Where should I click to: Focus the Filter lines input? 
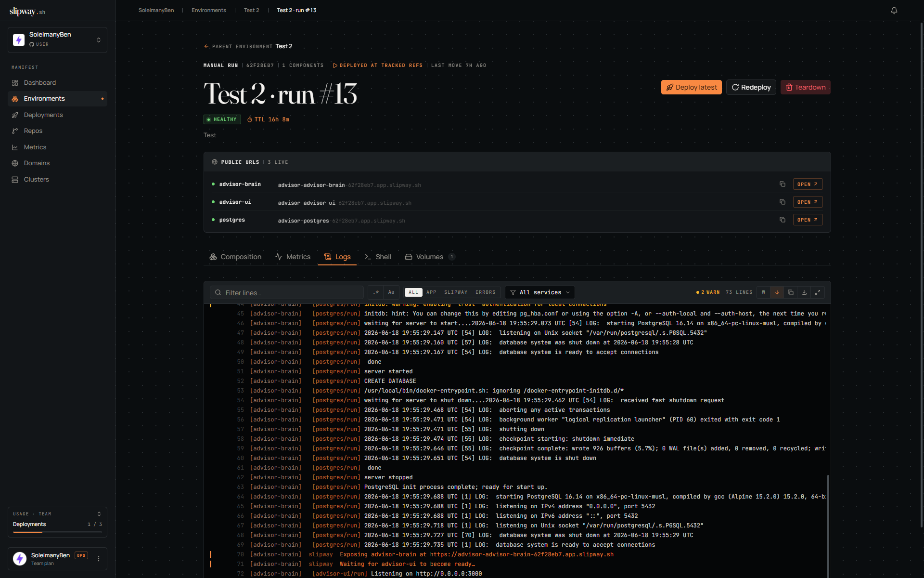tap(287, 292)
